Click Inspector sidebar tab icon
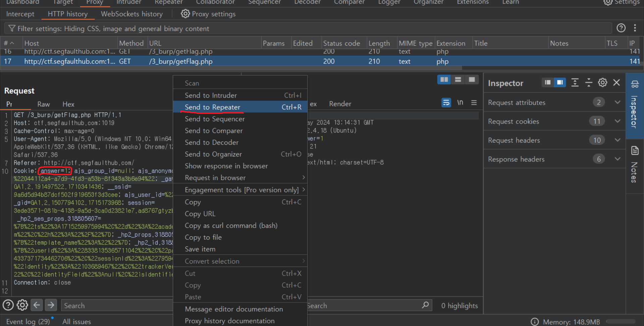Screen dimensions: 644x326 (635, 84)
